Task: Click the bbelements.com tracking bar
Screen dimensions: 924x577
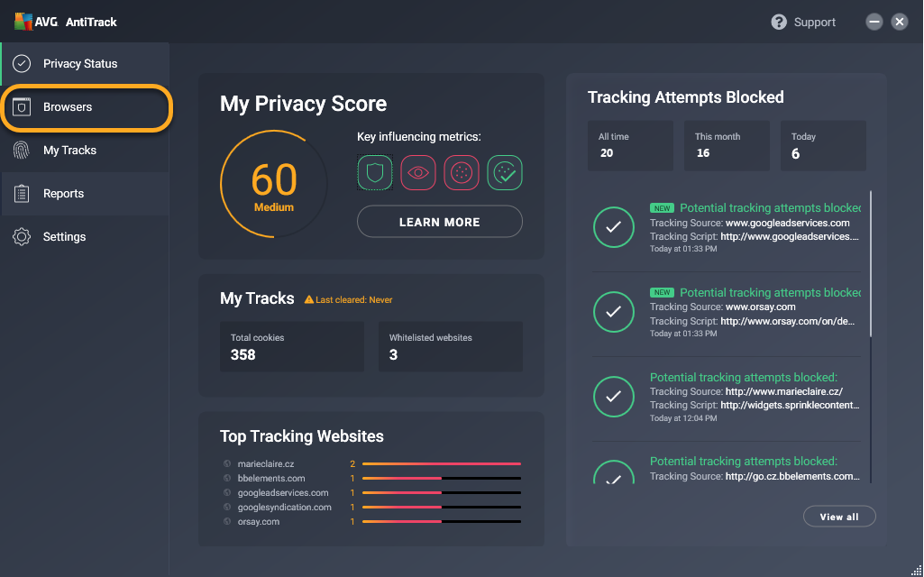Action: (x=442, y=478)
